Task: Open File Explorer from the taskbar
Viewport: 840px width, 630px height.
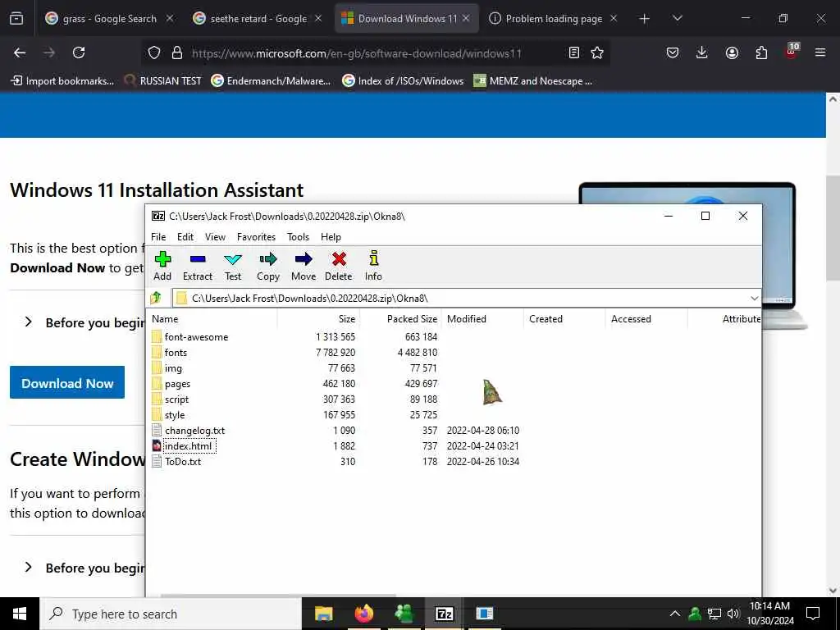Action: 323,614
